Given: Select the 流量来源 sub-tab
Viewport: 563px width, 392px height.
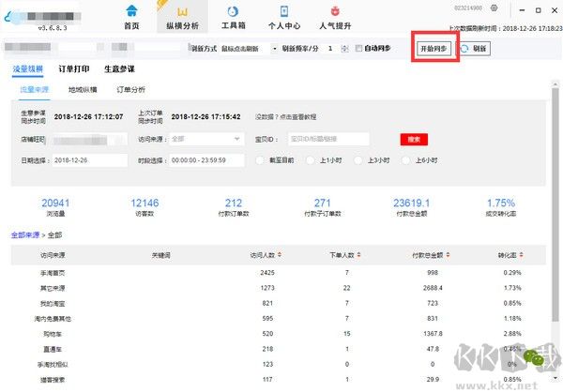Looking at the screenshot, I should pos(35,90).
